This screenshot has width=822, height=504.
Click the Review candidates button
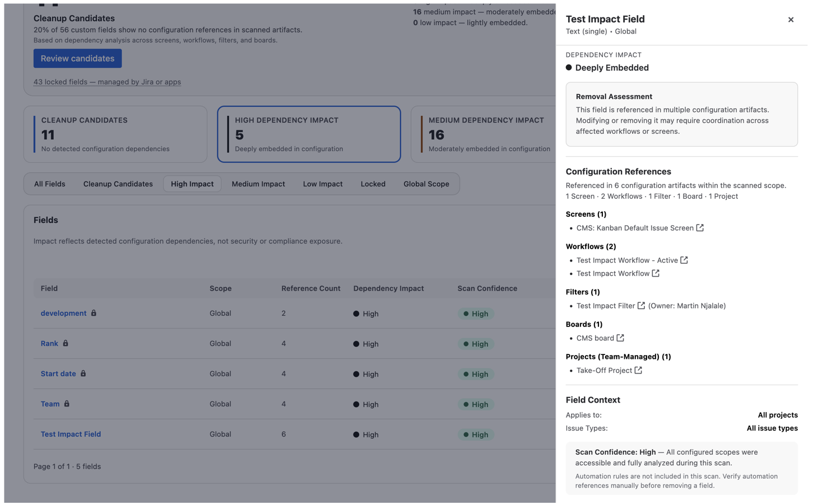coord(77,58)
